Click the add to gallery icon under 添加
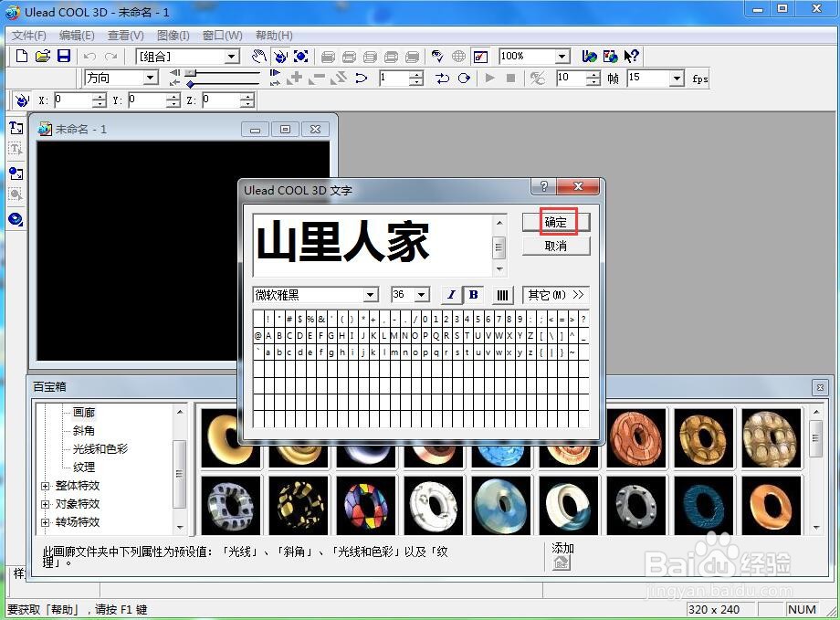 (x=562, y=562)
